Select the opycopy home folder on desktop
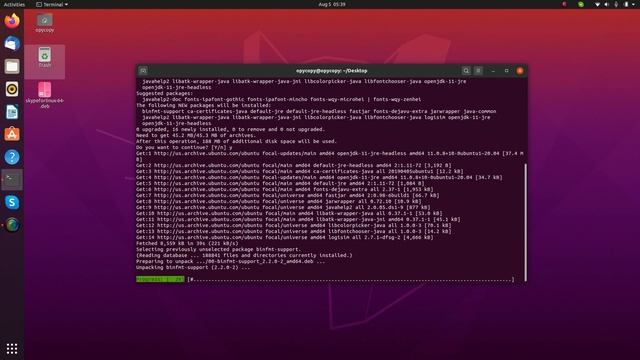 44,22
